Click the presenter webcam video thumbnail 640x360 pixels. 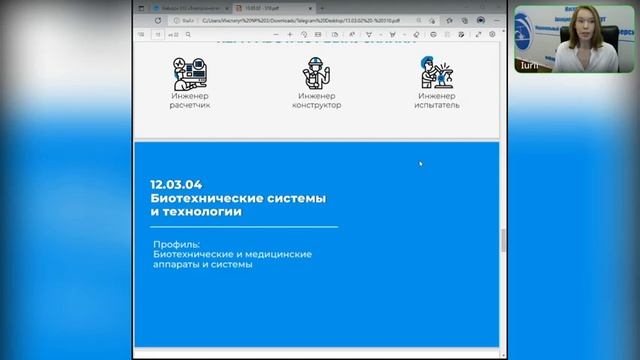[574, 39]
